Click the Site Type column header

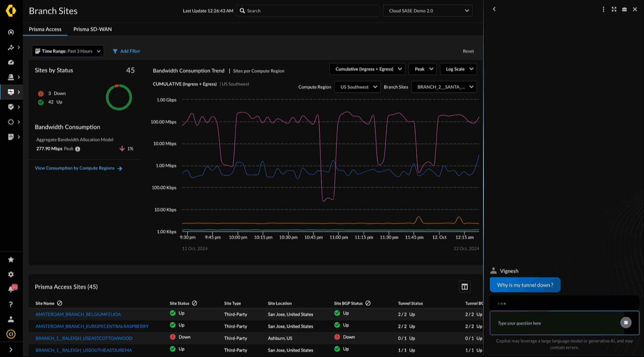click(x=232, y=303)
